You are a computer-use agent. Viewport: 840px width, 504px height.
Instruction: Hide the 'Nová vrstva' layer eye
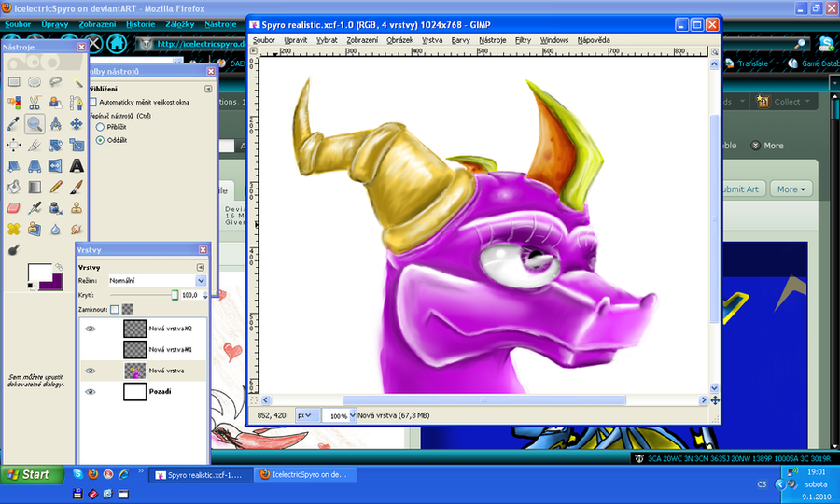click(x=91, y=371)
